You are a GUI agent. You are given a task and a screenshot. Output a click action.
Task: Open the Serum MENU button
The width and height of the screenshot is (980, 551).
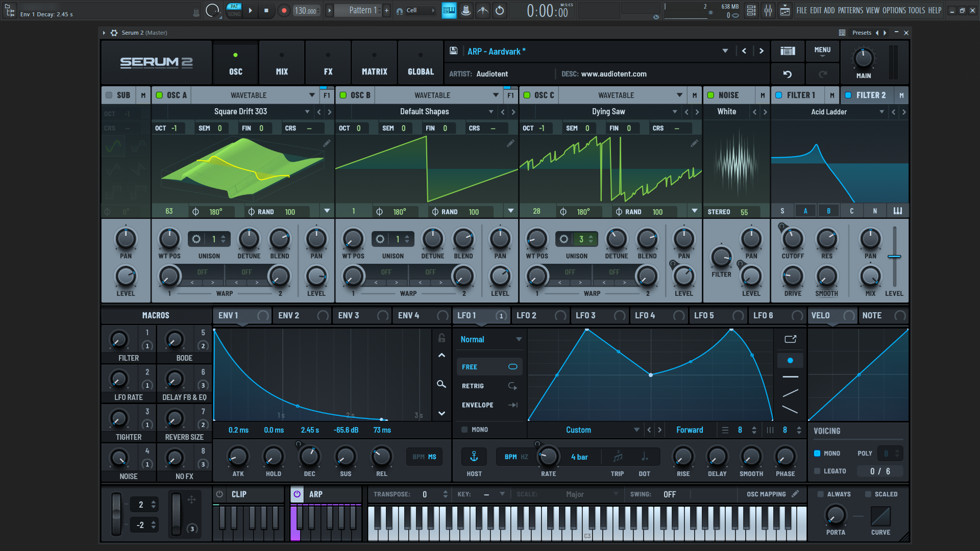[822, 51]
